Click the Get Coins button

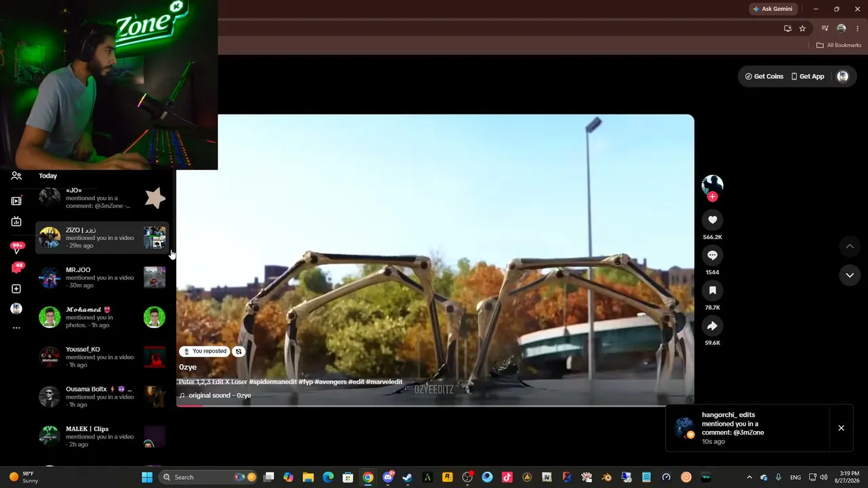(764, 77)
